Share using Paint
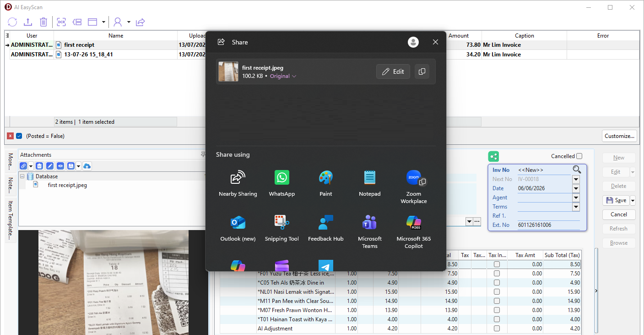 coord(326,184)
